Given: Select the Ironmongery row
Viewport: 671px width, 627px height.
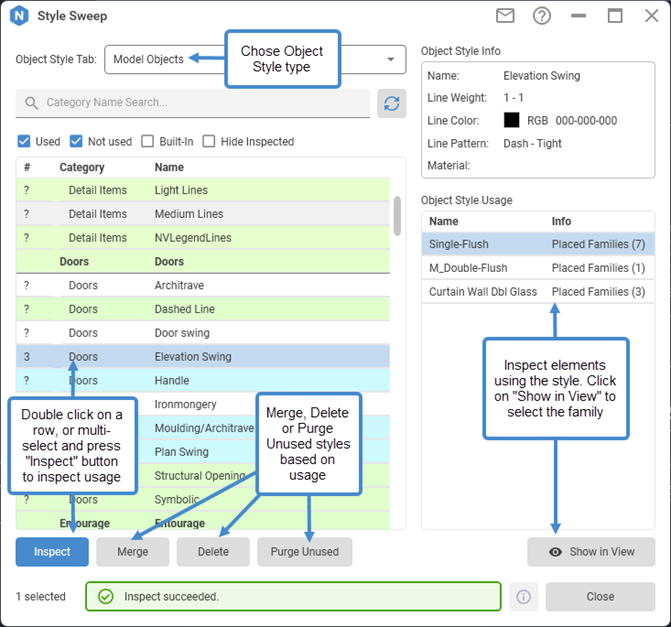Looking at the screenshot, I should pos(203,404).
